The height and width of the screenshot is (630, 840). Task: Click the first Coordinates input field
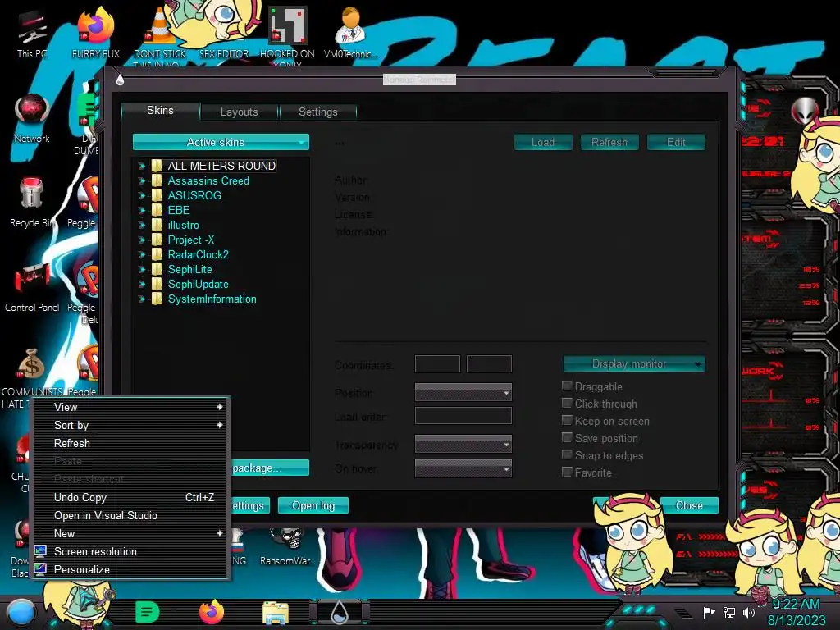point(438,363)
